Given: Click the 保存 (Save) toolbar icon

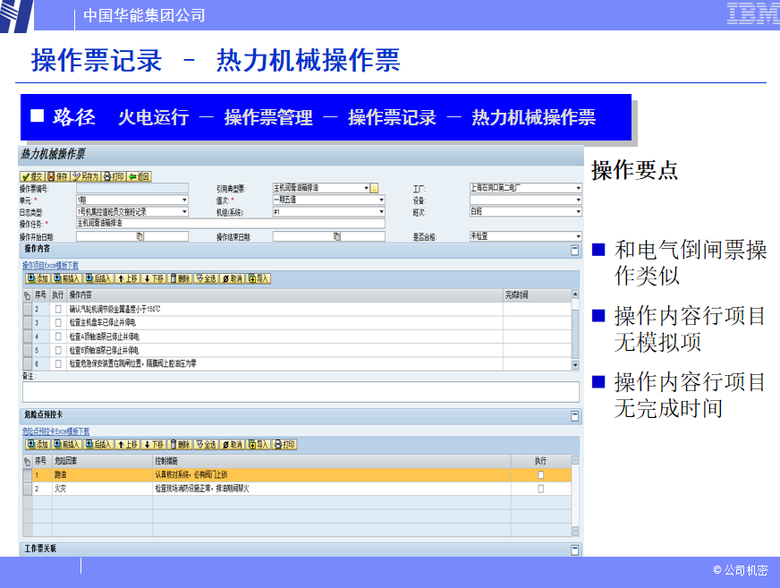Looking at the screenshot, I should [x=58, y=176].
